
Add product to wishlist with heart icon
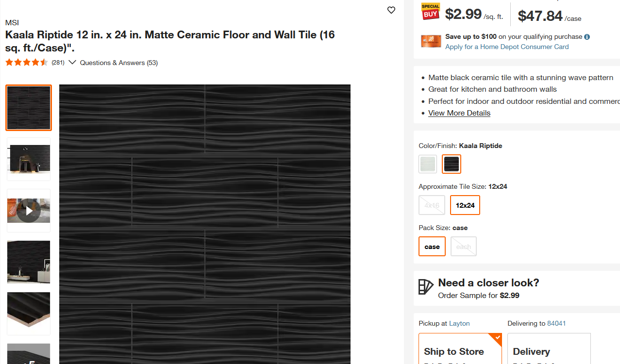[x=391, y=10]
